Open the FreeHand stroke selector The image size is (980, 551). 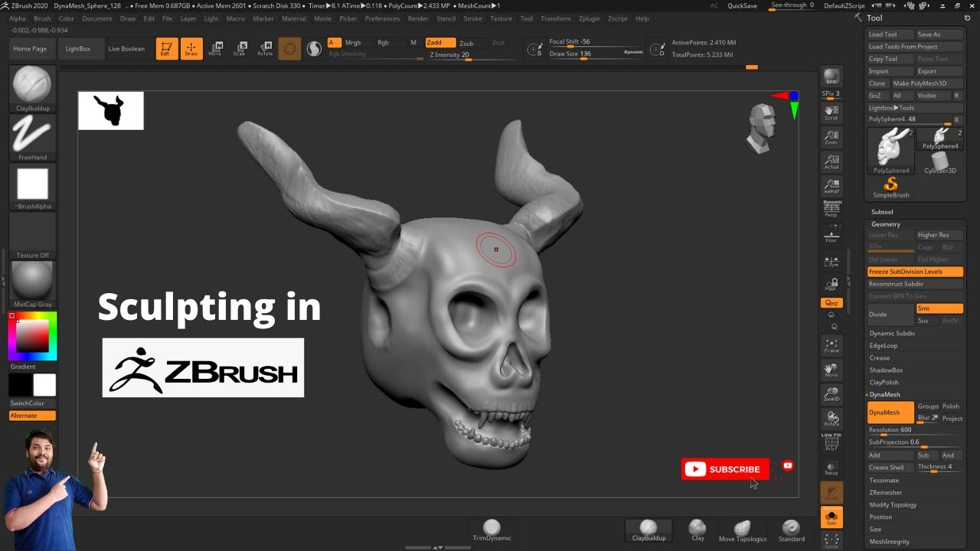point(32,138)
